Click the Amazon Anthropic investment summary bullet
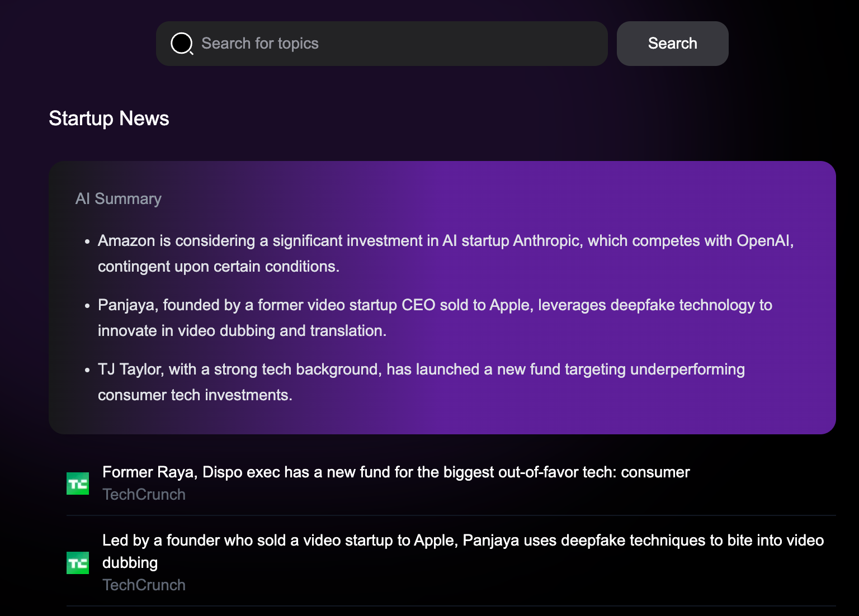The image size is (859, 616). coord(446,253)
